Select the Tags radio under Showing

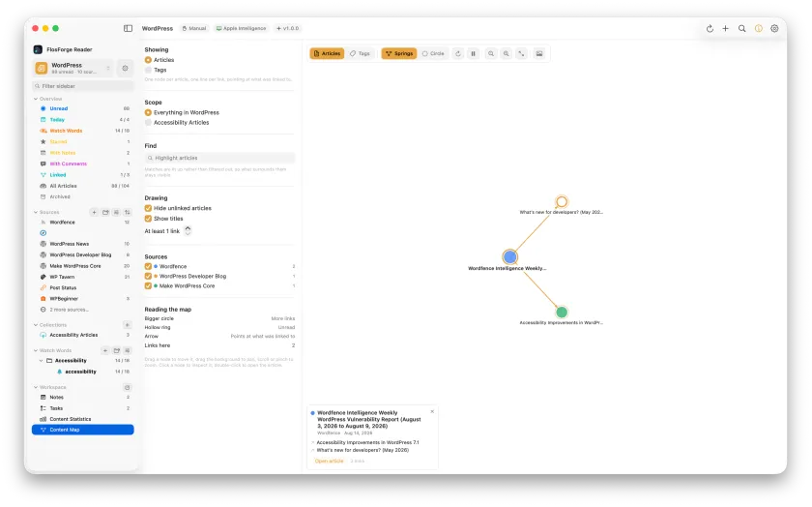point(148,70)
